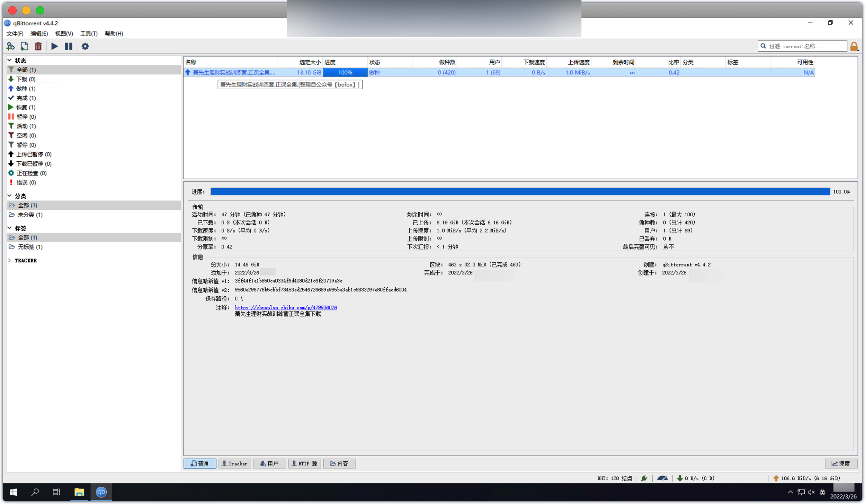Screen dimensions: 865x504
Task: Click the lock UI padlock icon
Action: (854, 46)
